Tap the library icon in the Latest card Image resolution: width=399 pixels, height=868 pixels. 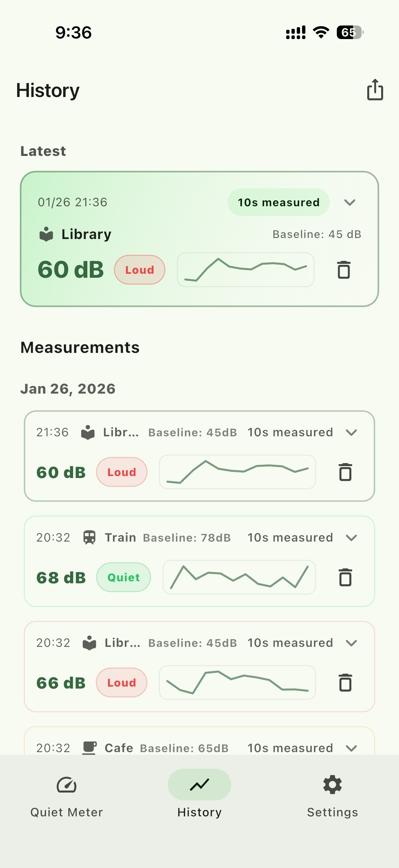[x=46, y=234]
